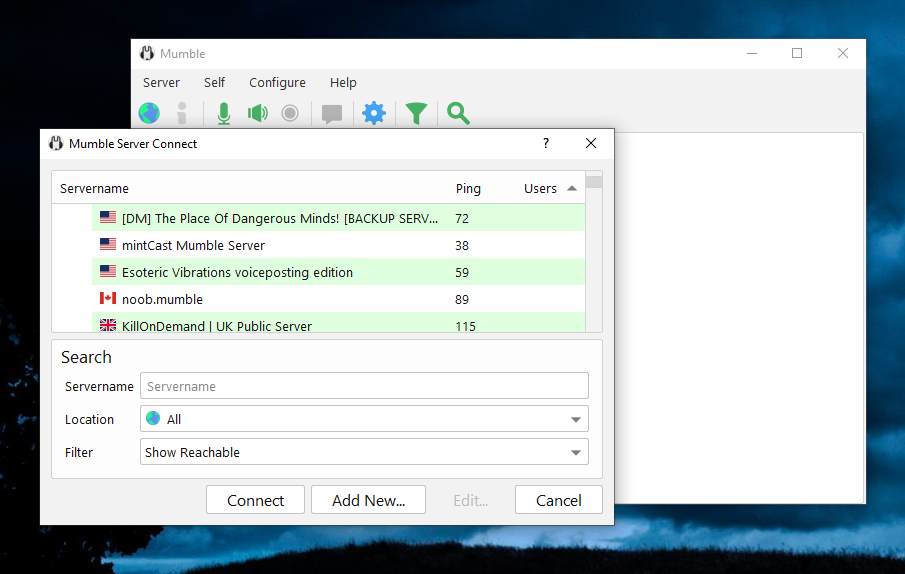This screenshot has height=574, width=905.
Task: Mute yourself with the microphone icon
Action: (224, 113)
